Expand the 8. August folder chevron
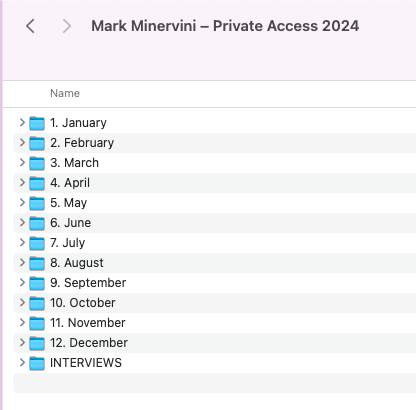 pyautogui.click(x=22, y=263)
